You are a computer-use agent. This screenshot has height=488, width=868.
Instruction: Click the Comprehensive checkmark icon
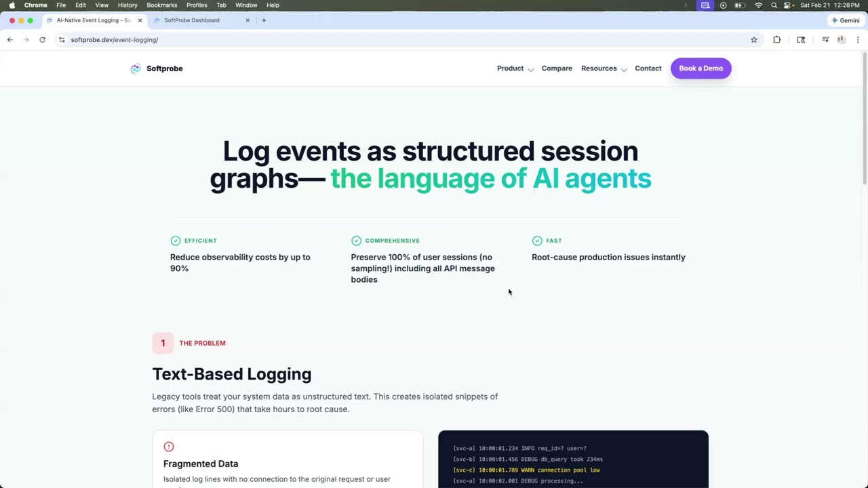tap(356, 241)
